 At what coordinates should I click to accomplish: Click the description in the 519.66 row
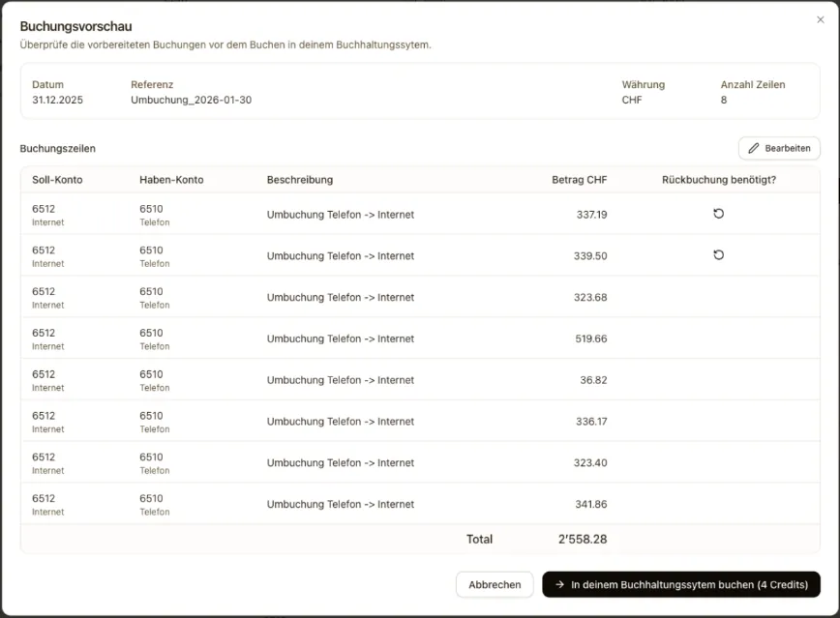pos(341,338)
